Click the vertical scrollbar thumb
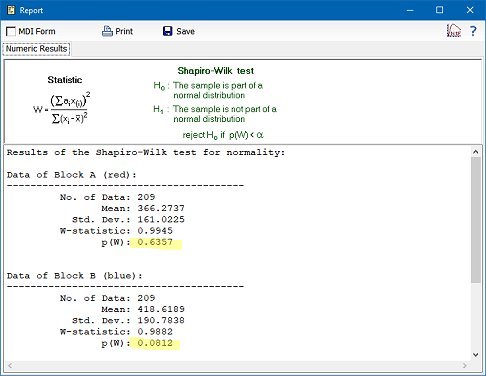Screen dimensions: 486x376 476,220
